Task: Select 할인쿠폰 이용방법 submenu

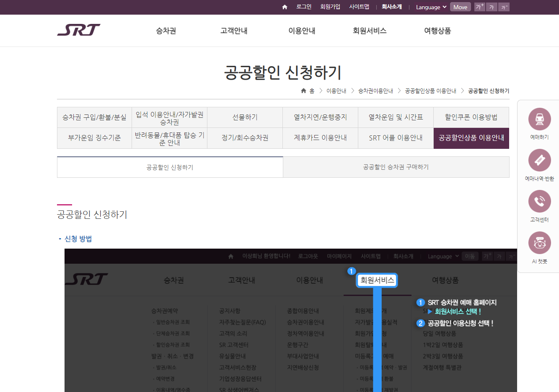Action: 471,117
